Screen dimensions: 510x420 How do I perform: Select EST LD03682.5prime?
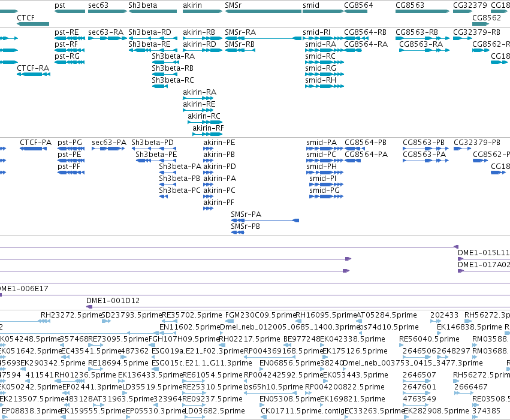(x=215, y=411)
